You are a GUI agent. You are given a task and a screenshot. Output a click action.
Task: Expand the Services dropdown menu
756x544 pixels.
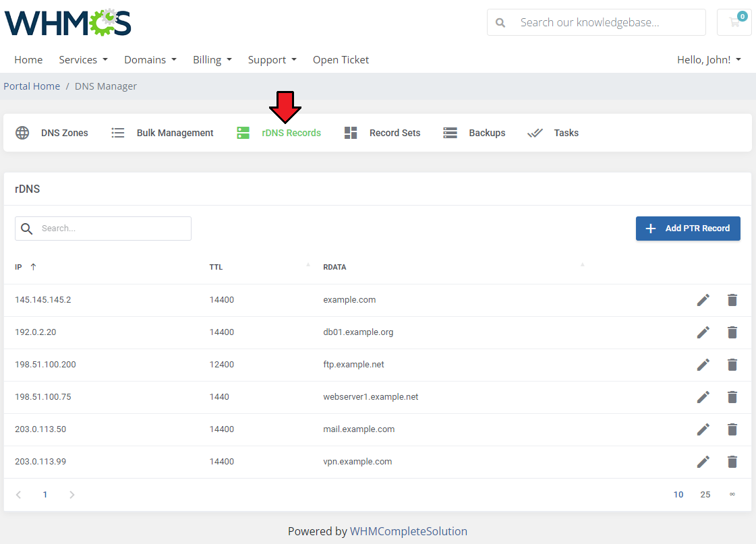(83, 60)
